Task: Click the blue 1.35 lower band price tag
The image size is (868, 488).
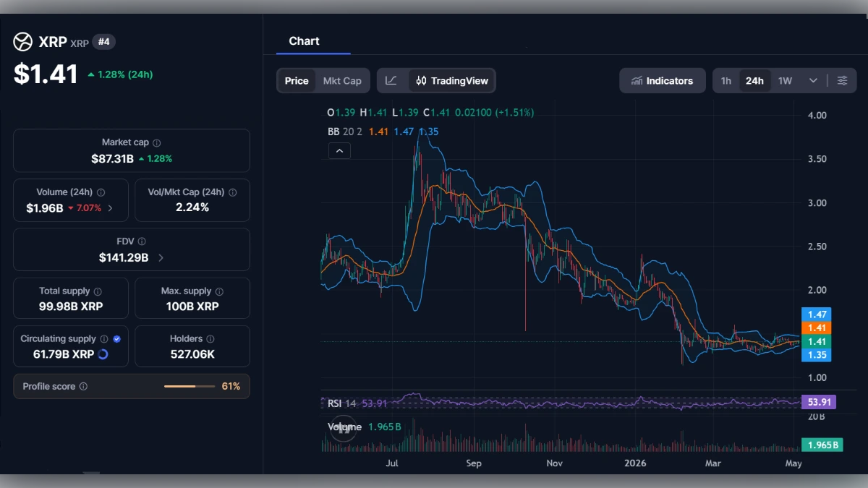Action: [816, 355]
